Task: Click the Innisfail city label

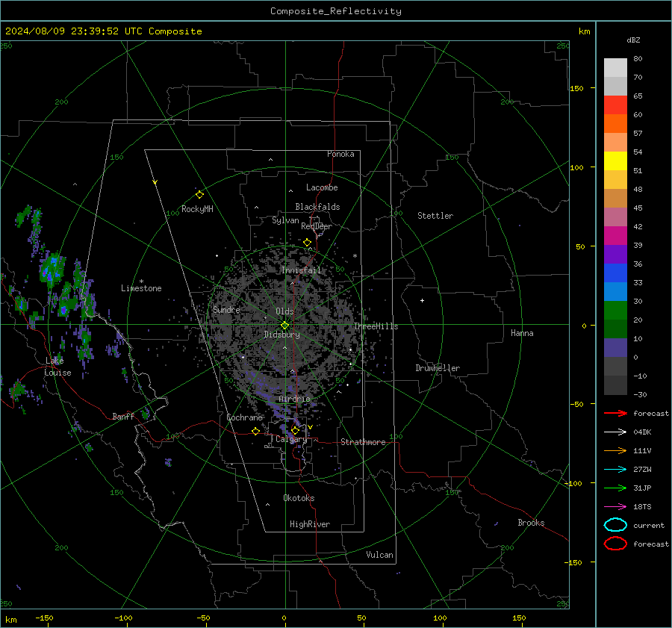Action: pos(302,270)
